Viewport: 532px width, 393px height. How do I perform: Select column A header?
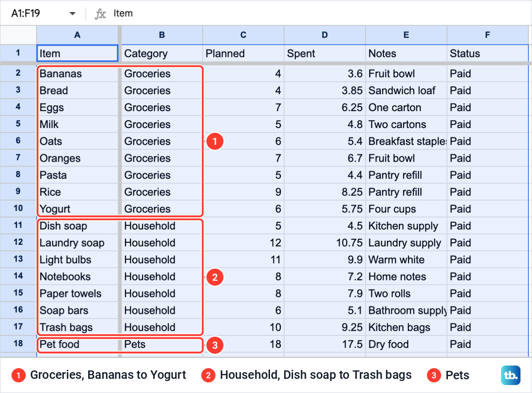point(78,35)
